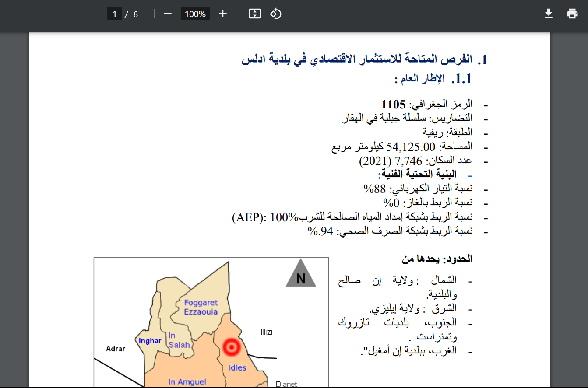Click the North compass triangle on map

coord(301,275)
